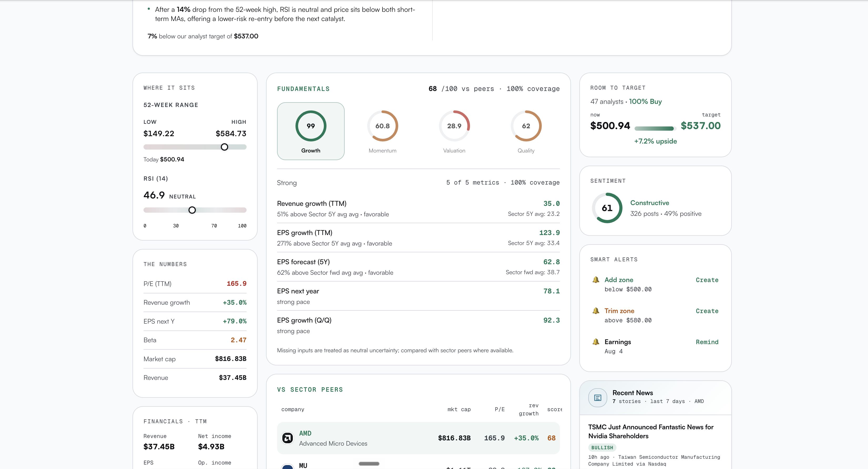Image resolution: width=868 pixels, height=469 pixels.
Task: Click the sentiment score 61 ring
Action: (607, 208)
